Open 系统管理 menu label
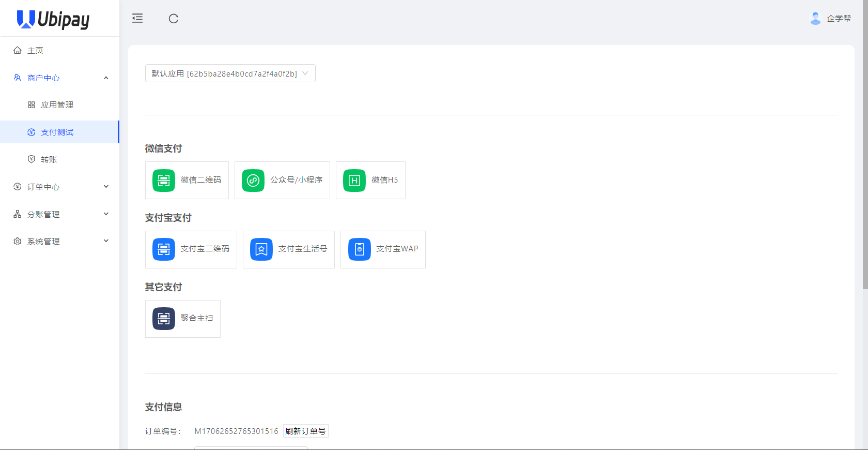 43,242
